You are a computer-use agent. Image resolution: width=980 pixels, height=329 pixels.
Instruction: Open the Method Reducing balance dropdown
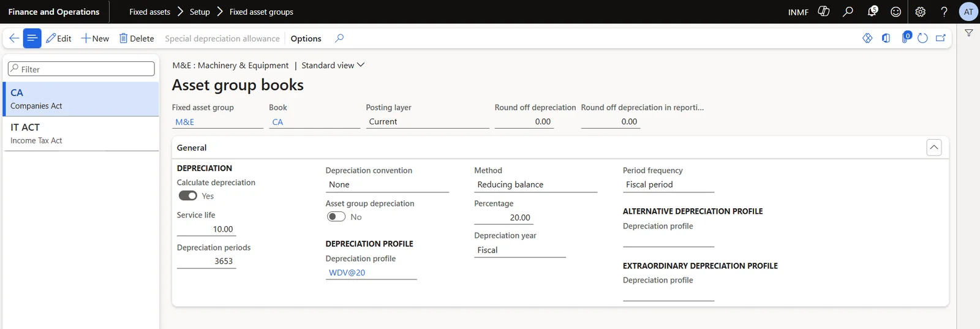535,184
